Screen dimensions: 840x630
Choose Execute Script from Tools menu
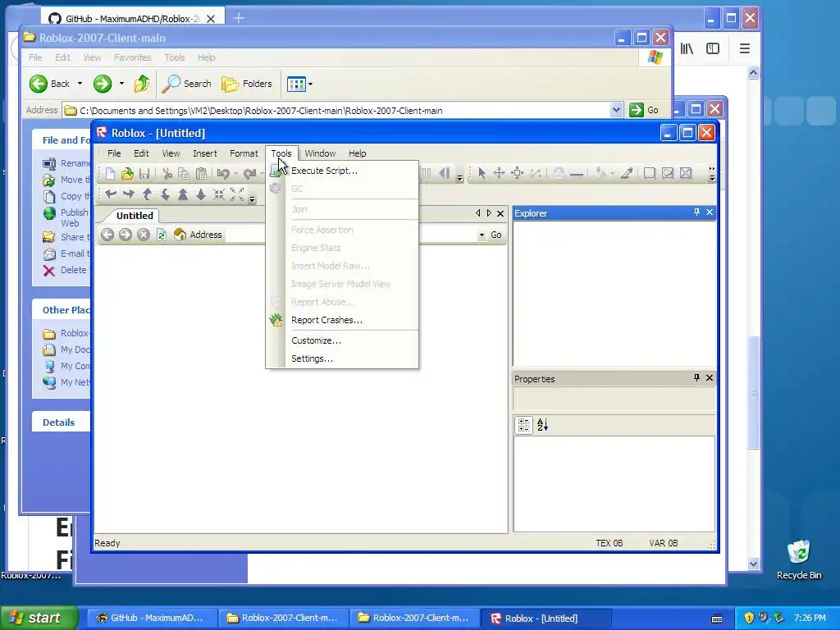pos(324,171)
